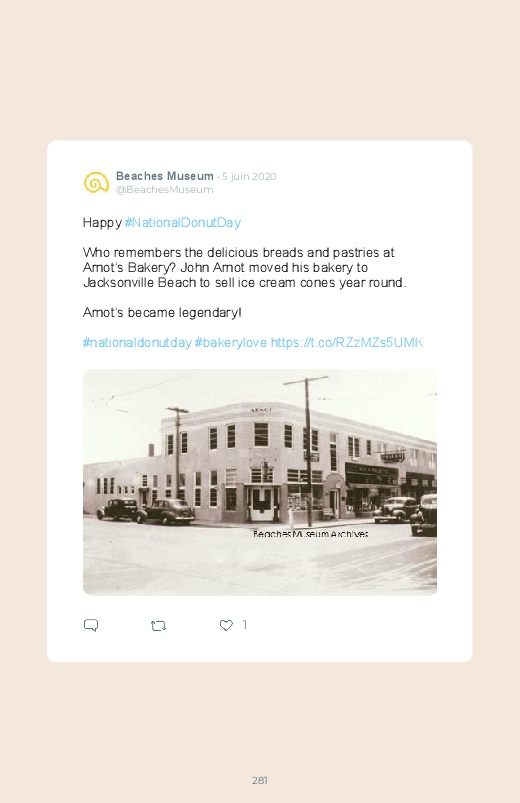Open the Beaches Museum profile name

click(x=164, y=176)
